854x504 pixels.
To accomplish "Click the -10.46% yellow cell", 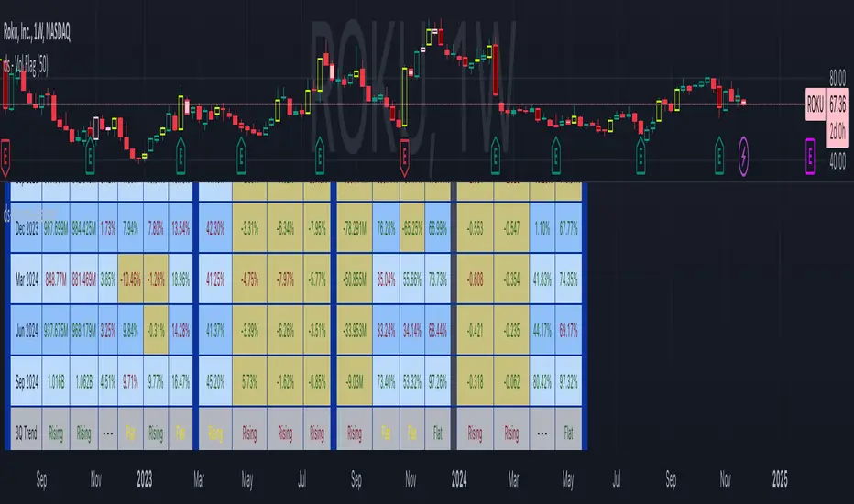I will pos(130,279).
